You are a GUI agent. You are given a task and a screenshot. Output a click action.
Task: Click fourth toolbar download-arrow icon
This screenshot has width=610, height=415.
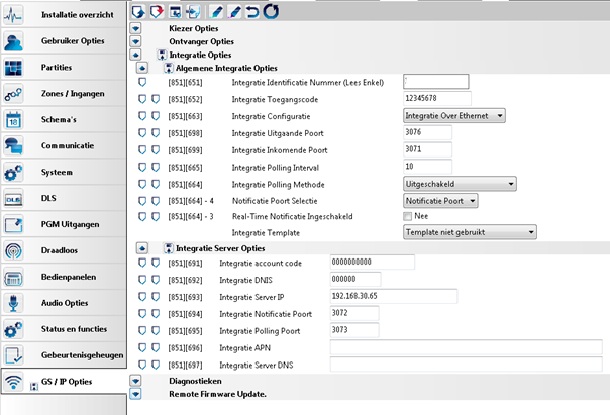tap(193, 12)
